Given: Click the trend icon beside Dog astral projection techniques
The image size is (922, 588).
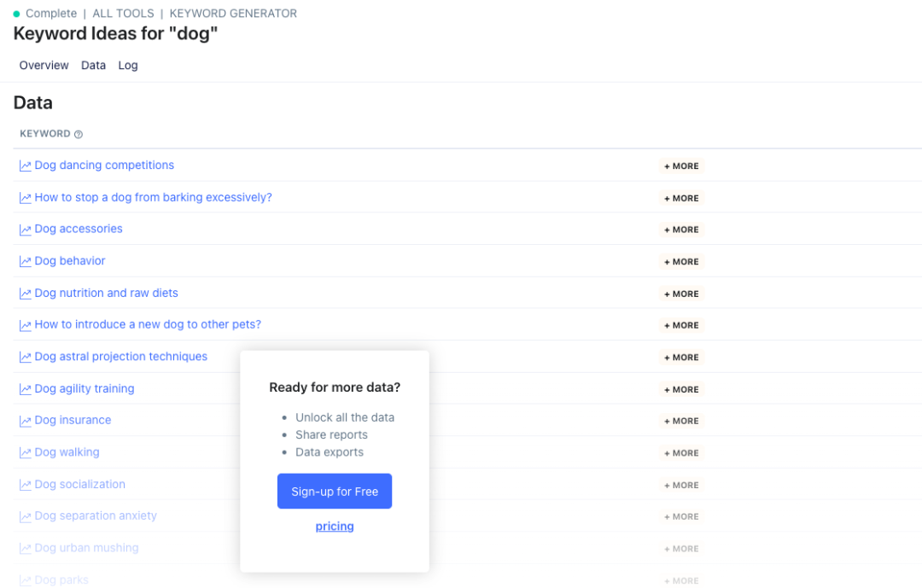Looking at the screenshot, I should [x=26, y=358].
